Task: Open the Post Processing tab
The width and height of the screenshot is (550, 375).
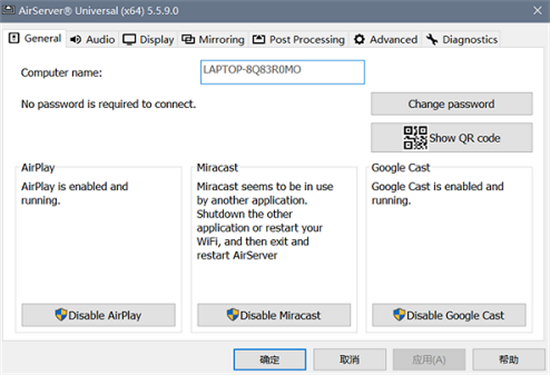Action: point(299,39)
